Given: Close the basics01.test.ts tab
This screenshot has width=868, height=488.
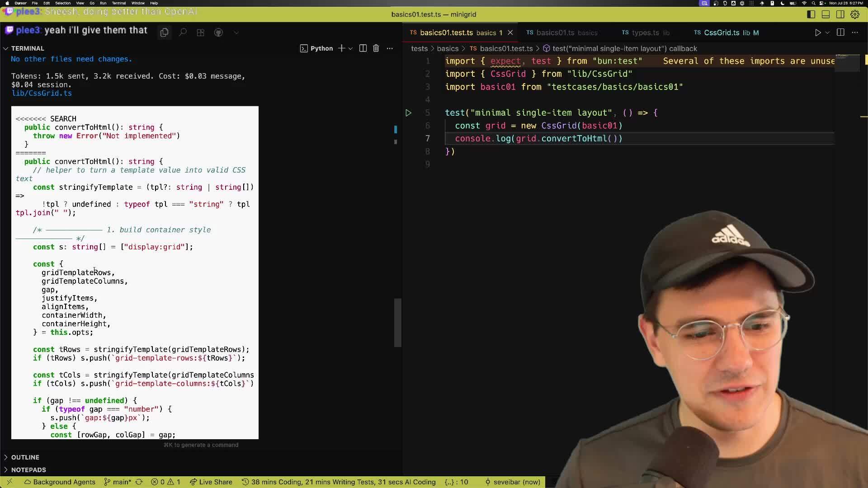Looking at the screenshot, I should pyautogui.click(x=510, y=33).
